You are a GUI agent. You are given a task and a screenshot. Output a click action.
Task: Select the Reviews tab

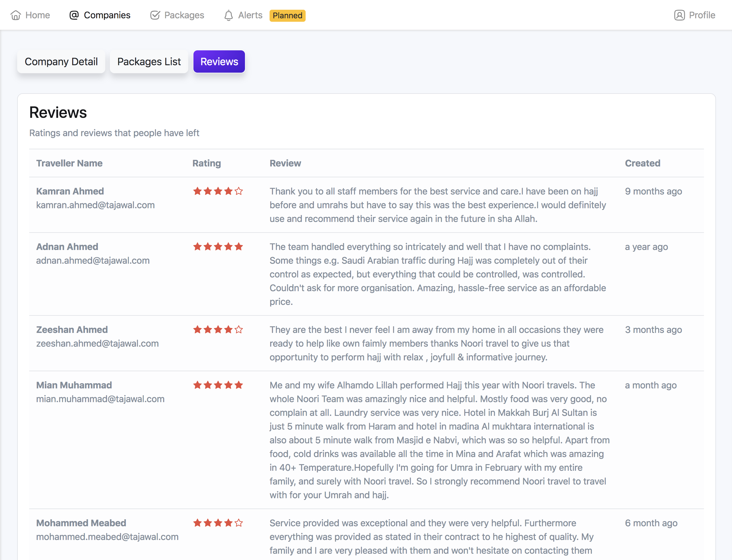tap(219, 62)
